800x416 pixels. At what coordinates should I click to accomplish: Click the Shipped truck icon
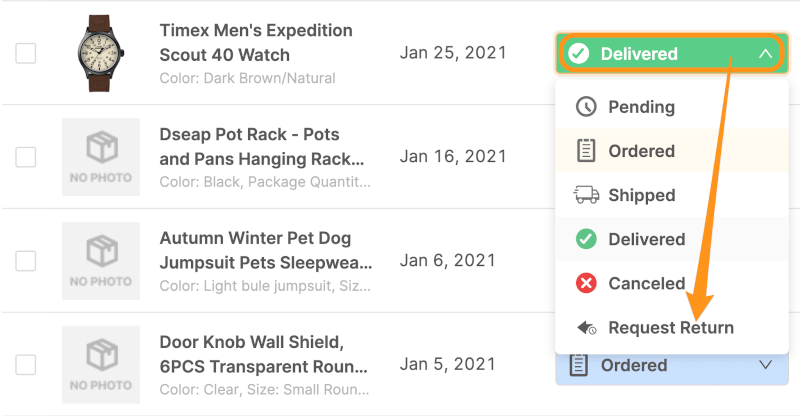tap(586, 195)
